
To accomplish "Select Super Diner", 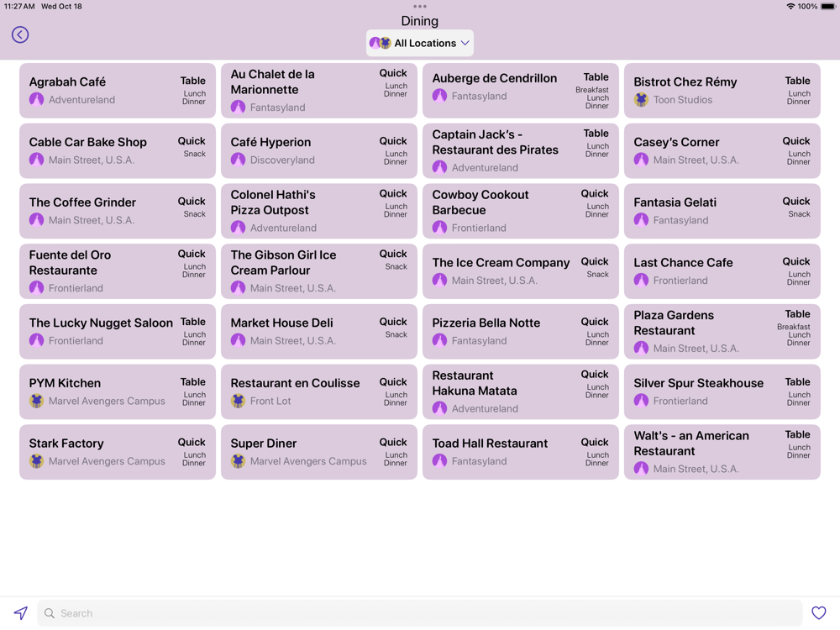I will [318, 452].
